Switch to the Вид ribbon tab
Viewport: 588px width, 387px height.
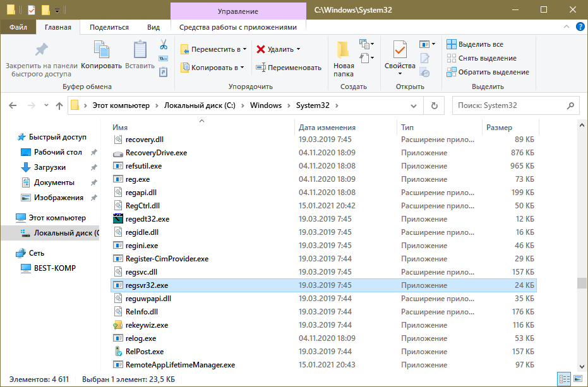(x=153, y=27)
